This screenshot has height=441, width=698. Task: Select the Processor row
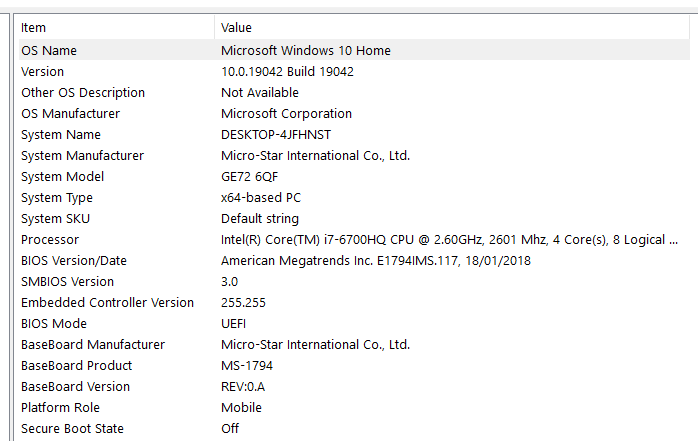pos(354,239)
